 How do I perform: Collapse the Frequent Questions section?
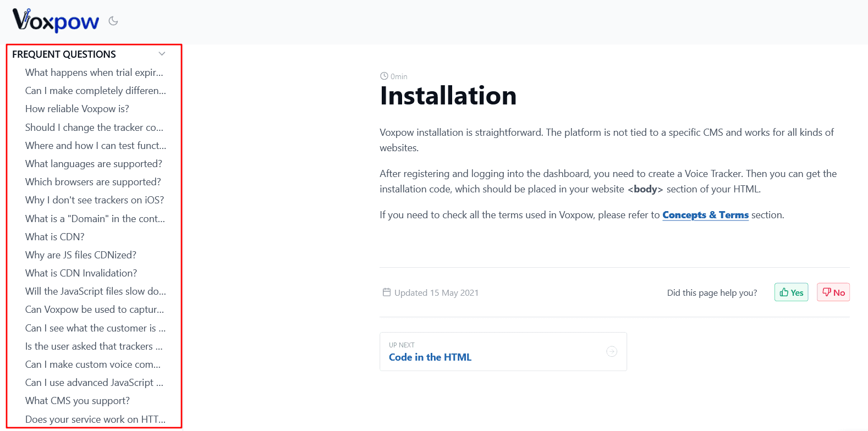tap(162, 54)
